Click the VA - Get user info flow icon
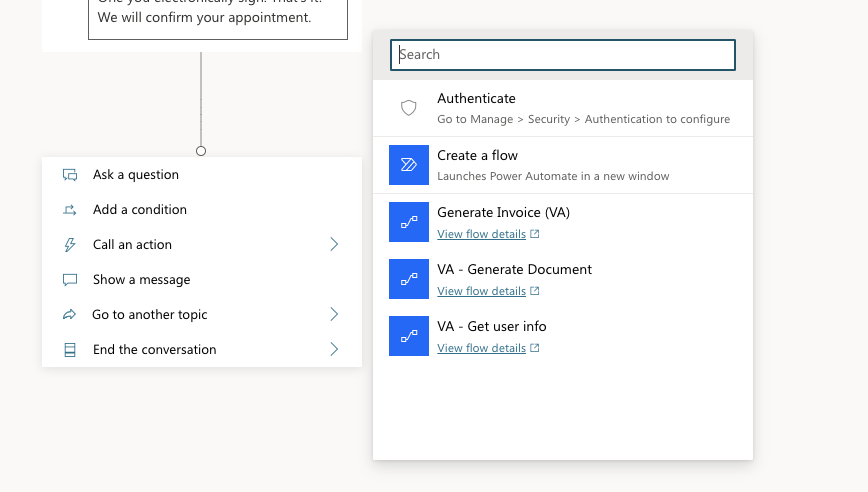868x492 pixels. tap(408, 336)
